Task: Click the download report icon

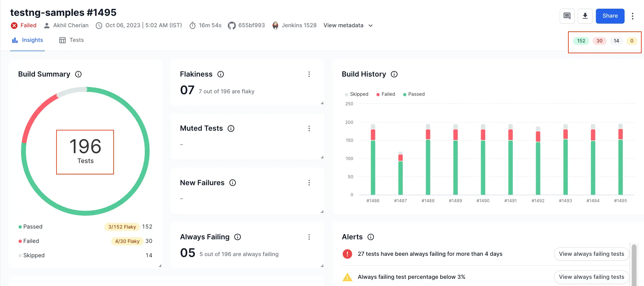Action: (585, 16)
